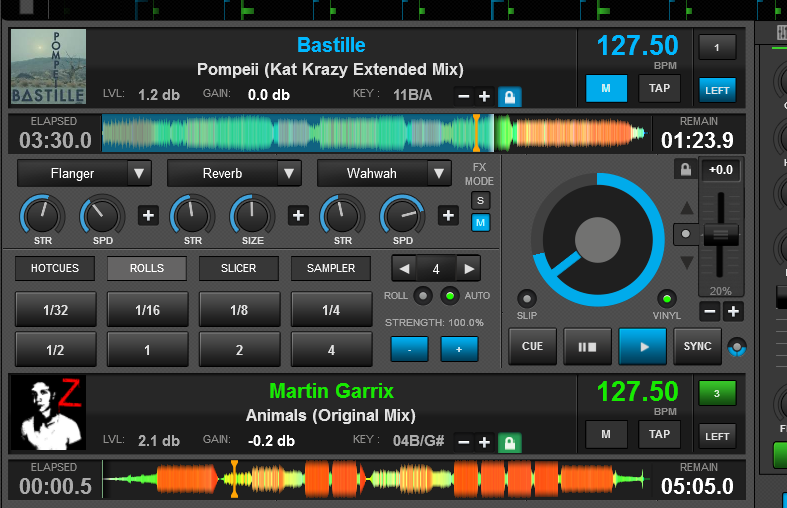Image resolution: width=787 pixels, height=508 pixels.
Task: Trigger the 2 beat roll pad
Action: pyautogui.click(x=239, y=350)
